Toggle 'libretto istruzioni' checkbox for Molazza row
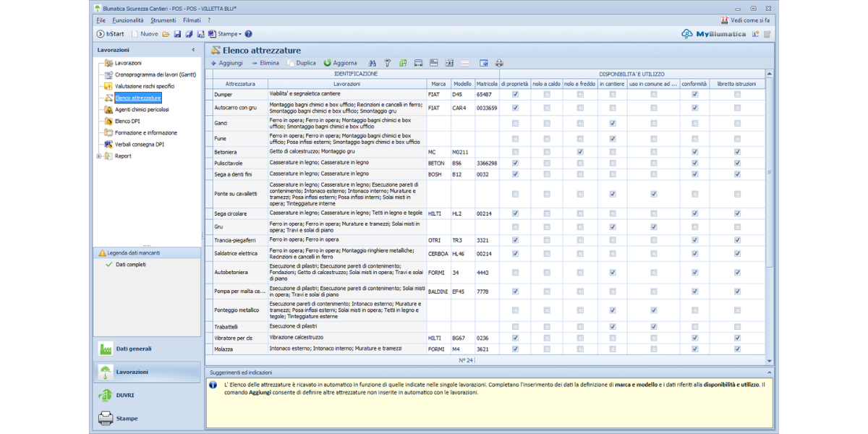The height and width of the screenshot is (434, 868). click(737, 349)
